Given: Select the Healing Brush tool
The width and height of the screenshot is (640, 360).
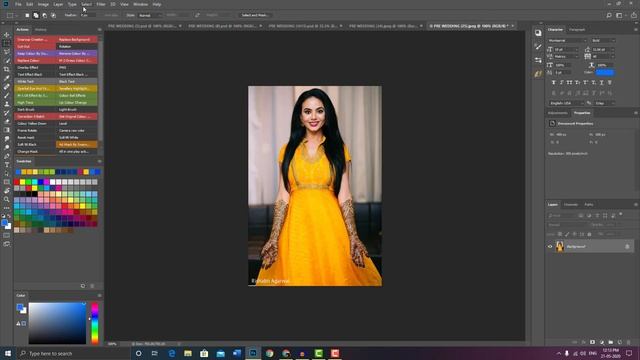Looking at the screenshot, I should coord(7,87).
